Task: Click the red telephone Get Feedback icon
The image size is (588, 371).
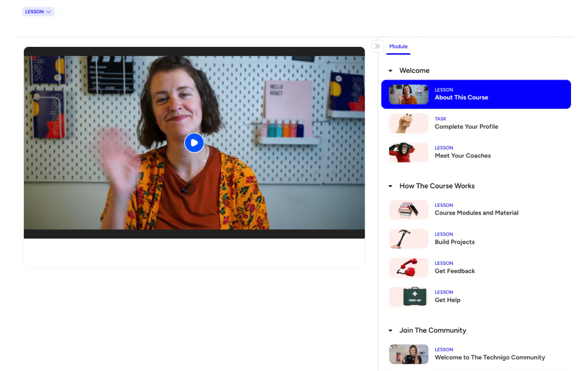Action: click(x=408, y=268)
